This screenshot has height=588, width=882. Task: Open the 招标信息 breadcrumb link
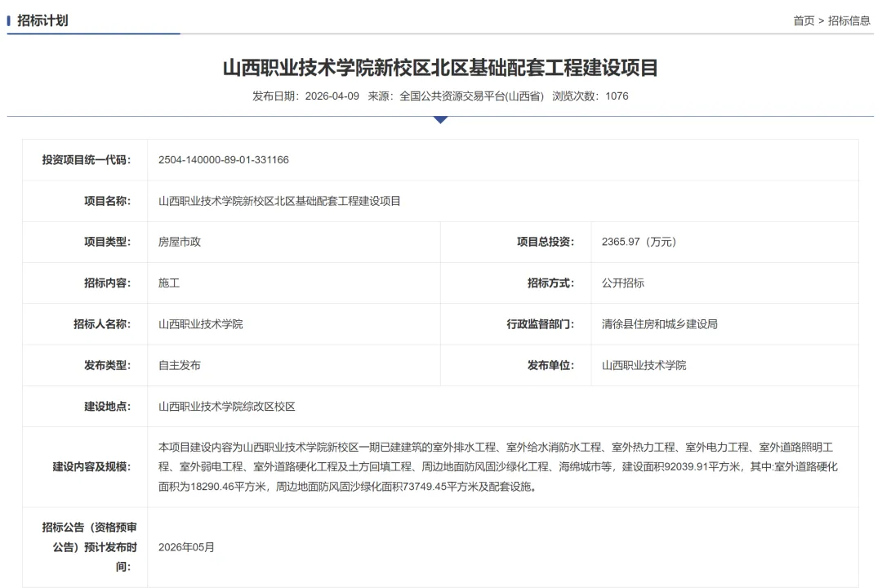(849, 20)
